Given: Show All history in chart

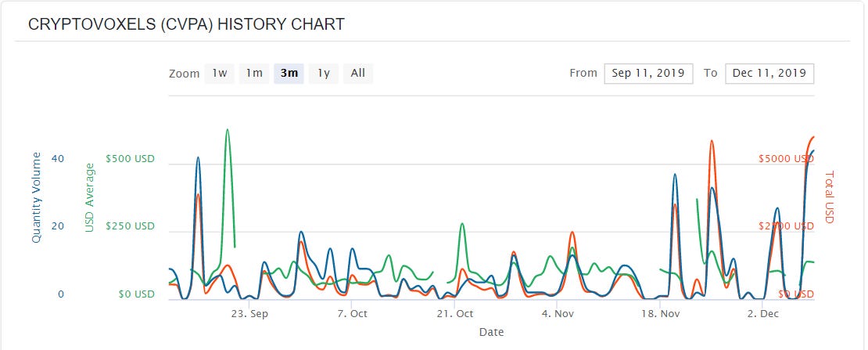Looking at the screenshot, I should point(358,74).
